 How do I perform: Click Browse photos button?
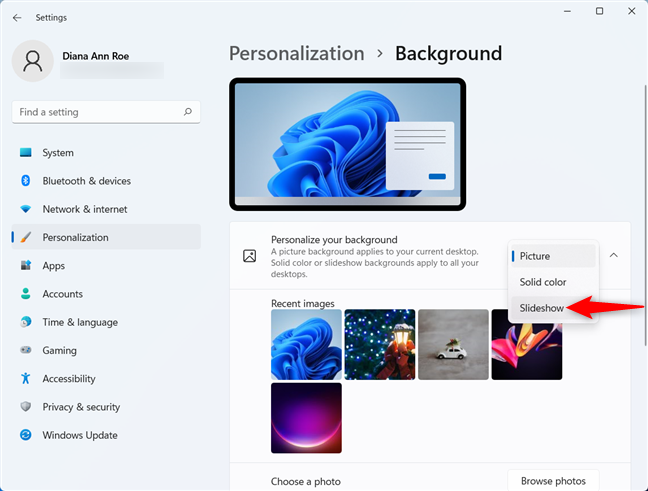[x=553, y=481]
